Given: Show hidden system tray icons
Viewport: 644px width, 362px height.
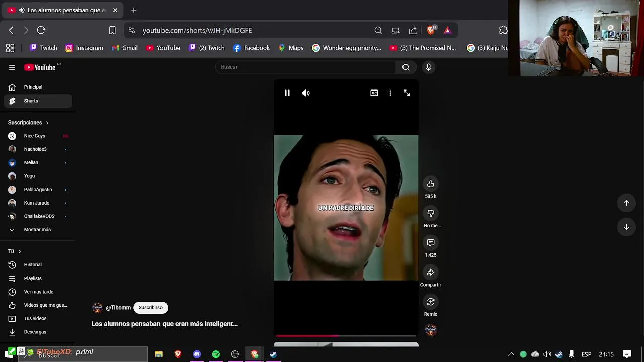Looking at the screenshot, I should pos(511,354).
